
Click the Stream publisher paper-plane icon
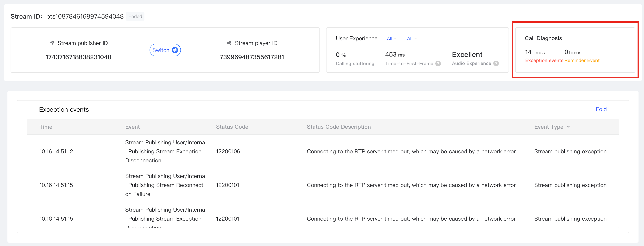(x=52, y=43)
